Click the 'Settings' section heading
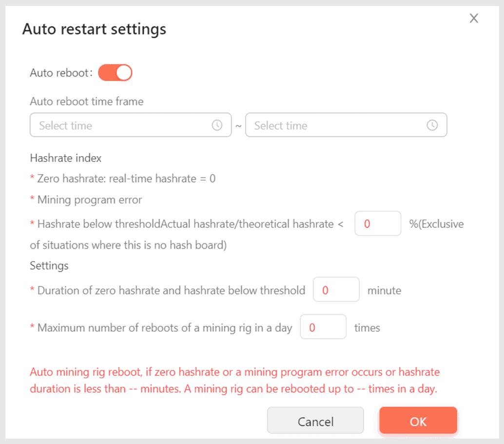Image resolution: width=504 pixels, height=444 pixels. point(49,266)
